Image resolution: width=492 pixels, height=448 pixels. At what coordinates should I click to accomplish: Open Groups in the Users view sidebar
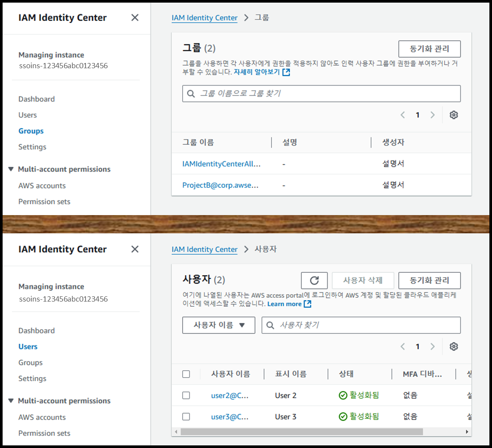pos(30,363)
